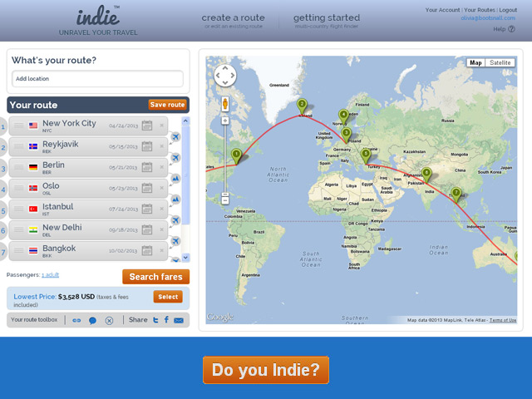Viewport: 532px width, 399px height.
Task: Remove Istanbul stop from route
Action: pos(162,209)
